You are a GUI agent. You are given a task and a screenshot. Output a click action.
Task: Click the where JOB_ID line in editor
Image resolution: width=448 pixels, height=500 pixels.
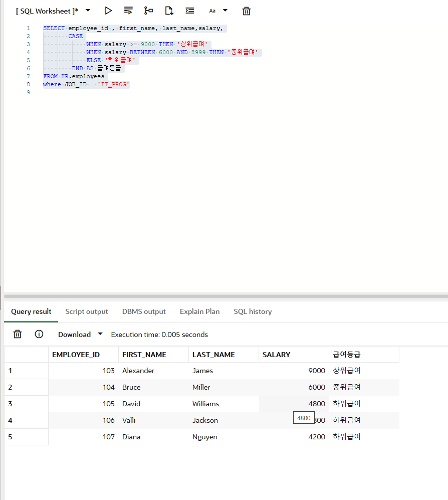point(86,84)
